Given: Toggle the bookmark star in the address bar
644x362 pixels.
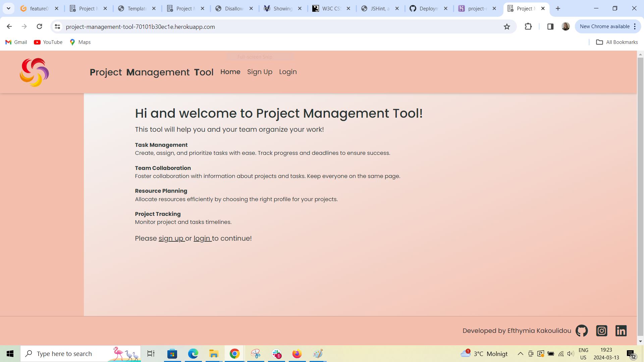Looking at the screenshot, I should (507, 26).
